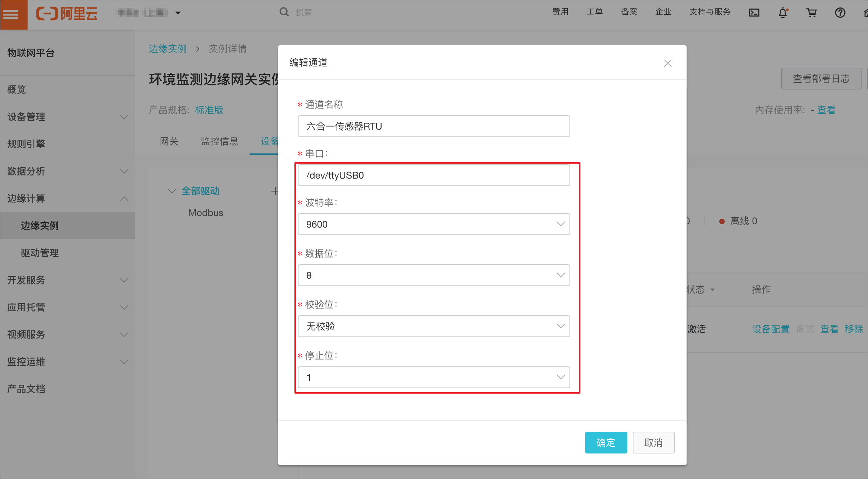868x479 pixels.
Task: Open the notifications bell
Action: 783,13
